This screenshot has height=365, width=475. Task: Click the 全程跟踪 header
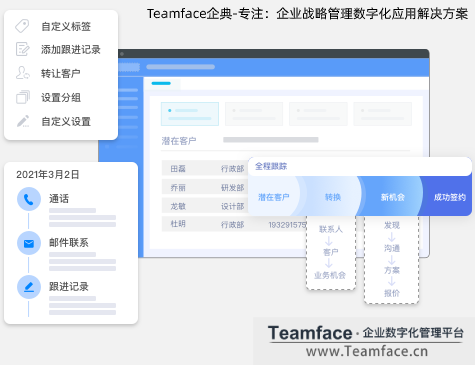click(x=271, y=166)
